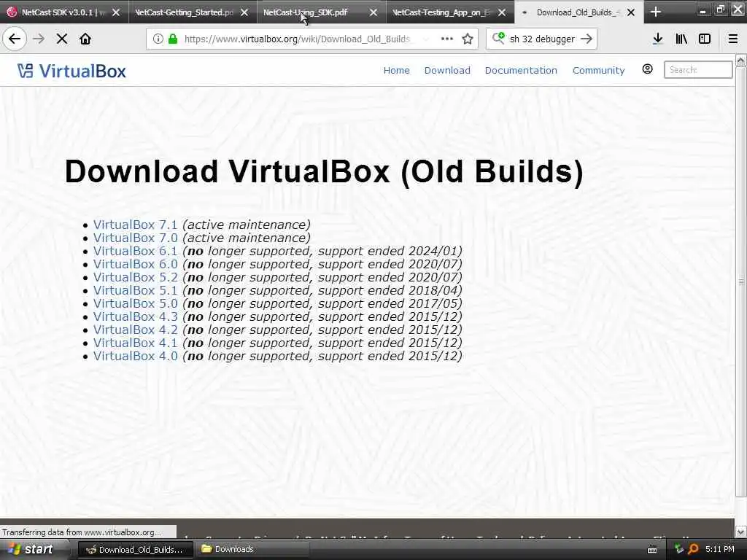Show site information icon in address bar
Viewport: 747px width, 560px height.
click(x=158, y=39)
